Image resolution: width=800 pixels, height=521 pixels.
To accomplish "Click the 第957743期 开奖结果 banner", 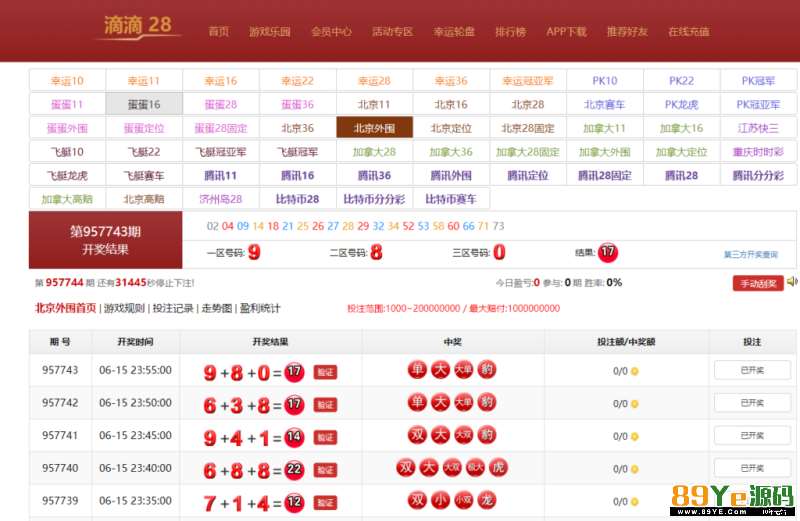I will click(x=106, y=240).
